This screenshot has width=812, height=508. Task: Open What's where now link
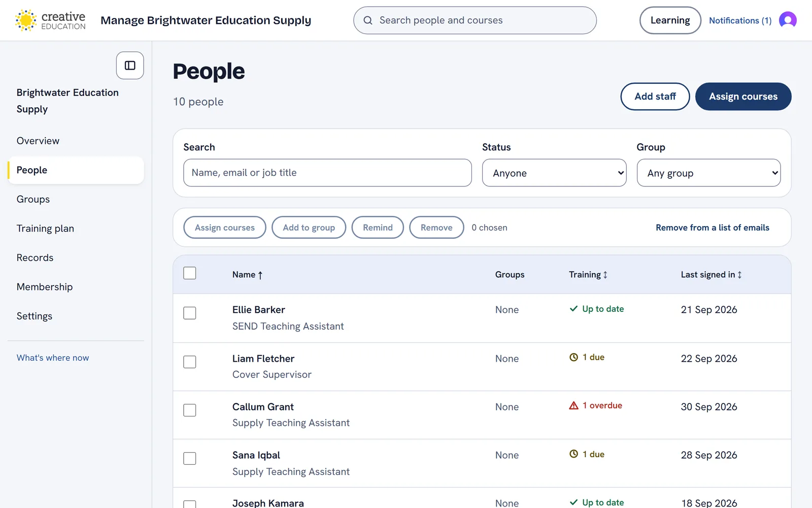[x=53, y=358]
